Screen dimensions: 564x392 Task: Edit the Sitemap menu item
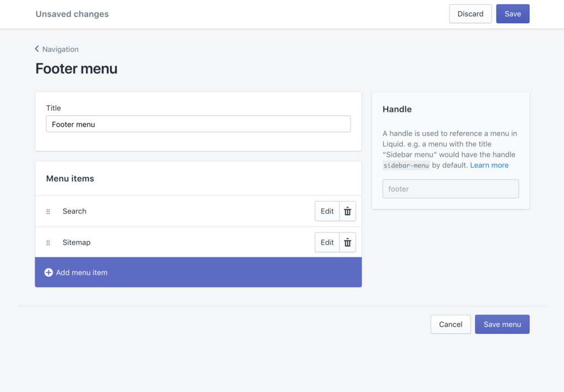(x=327, y=242)
